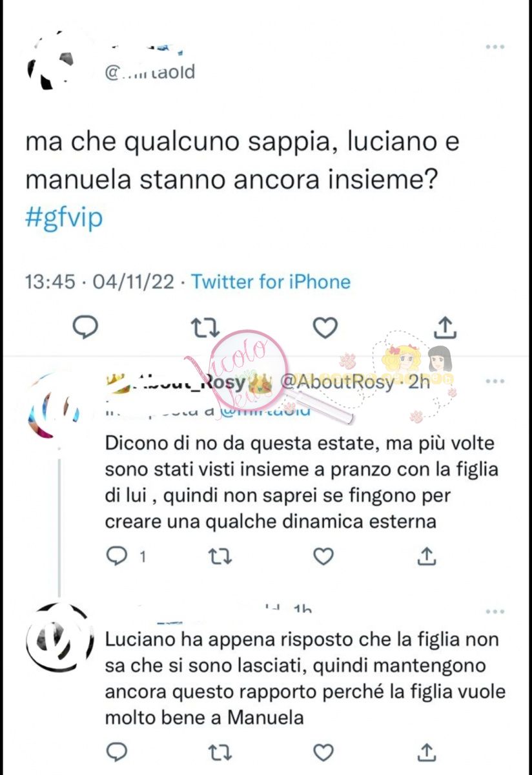Open Twitter for iPhone source link

271,282
